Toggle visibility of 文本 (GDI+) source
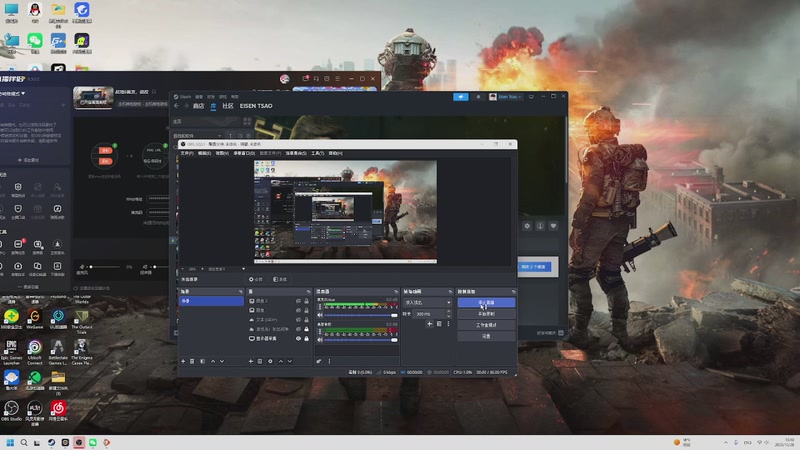 pyautogui.click(x=298, y=319)
